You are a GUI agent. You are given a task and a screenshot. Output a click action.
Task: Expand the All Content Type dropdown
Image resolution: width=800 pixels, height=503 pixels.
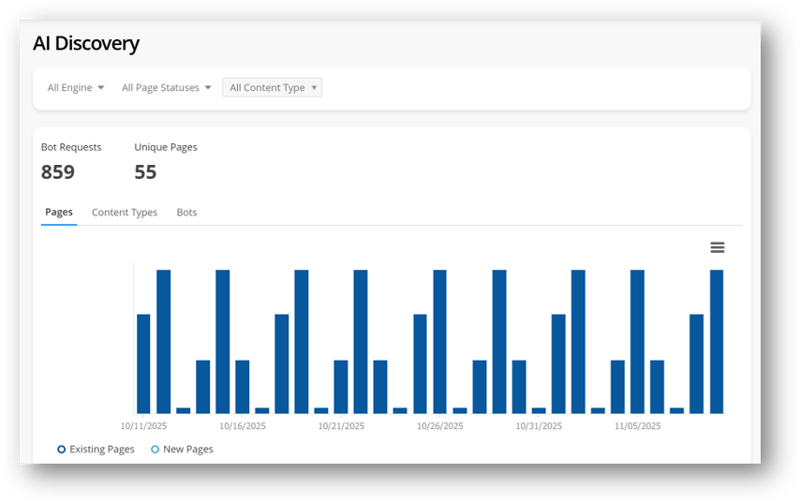(x=272, y=88)
